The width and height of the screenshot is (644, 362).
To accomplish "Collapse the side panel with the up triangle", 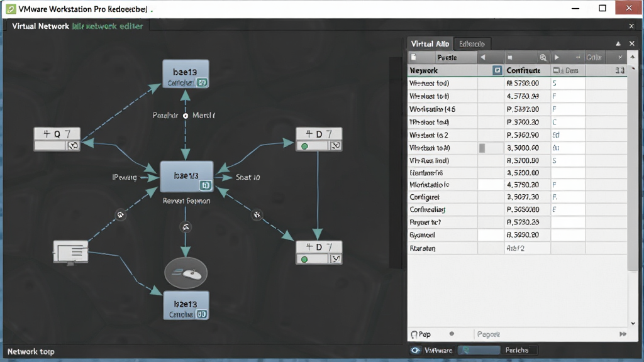I will point(618,43).
